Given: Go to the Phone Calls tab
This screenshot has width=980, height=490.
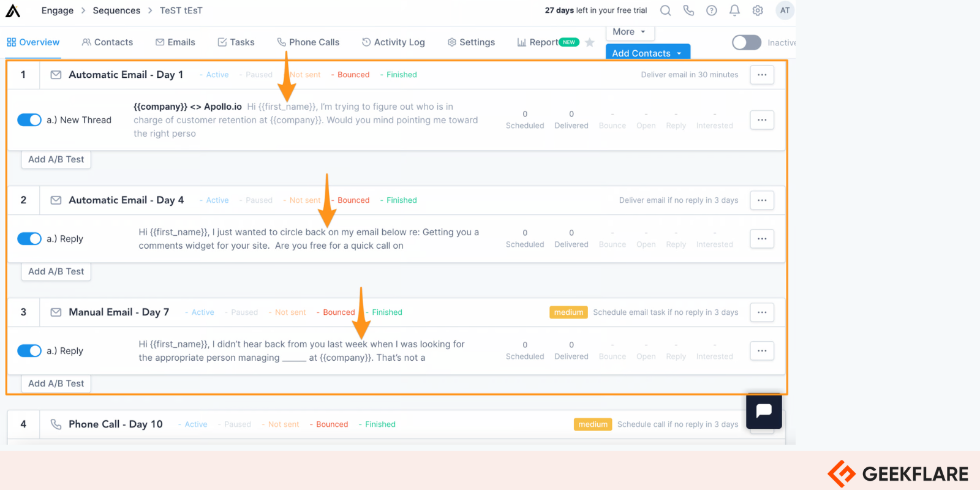Looking at the screenshot, I should 308,42.
